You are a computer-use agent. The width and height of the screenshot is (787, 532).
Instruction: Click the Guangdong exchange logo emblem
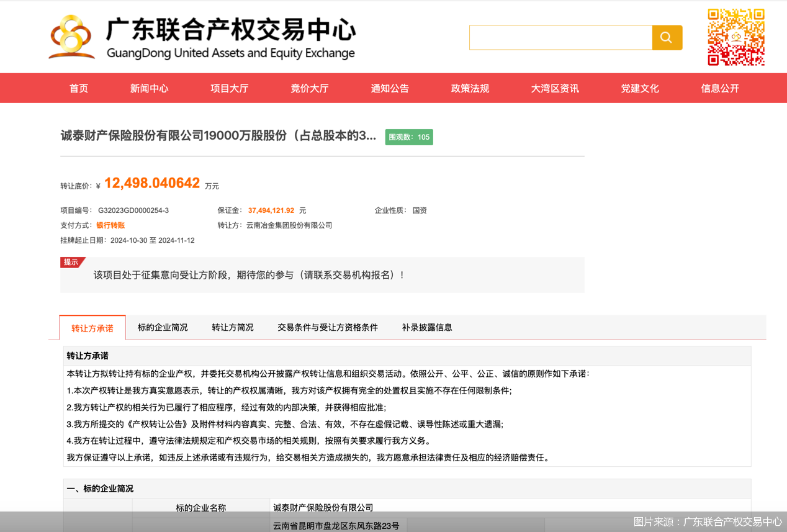point(72,37)
